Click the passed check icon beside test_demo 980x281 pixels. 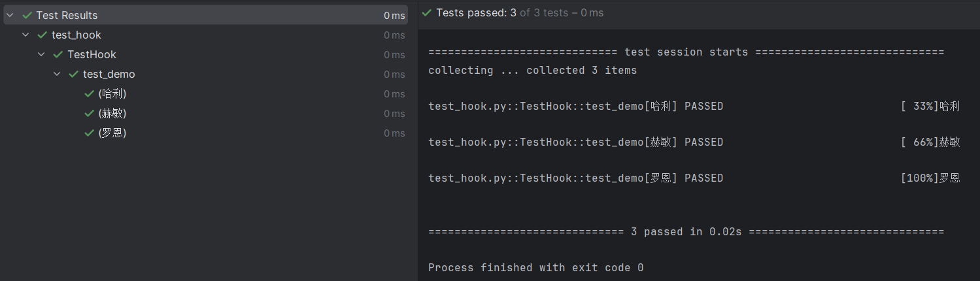tap(74, 74)
